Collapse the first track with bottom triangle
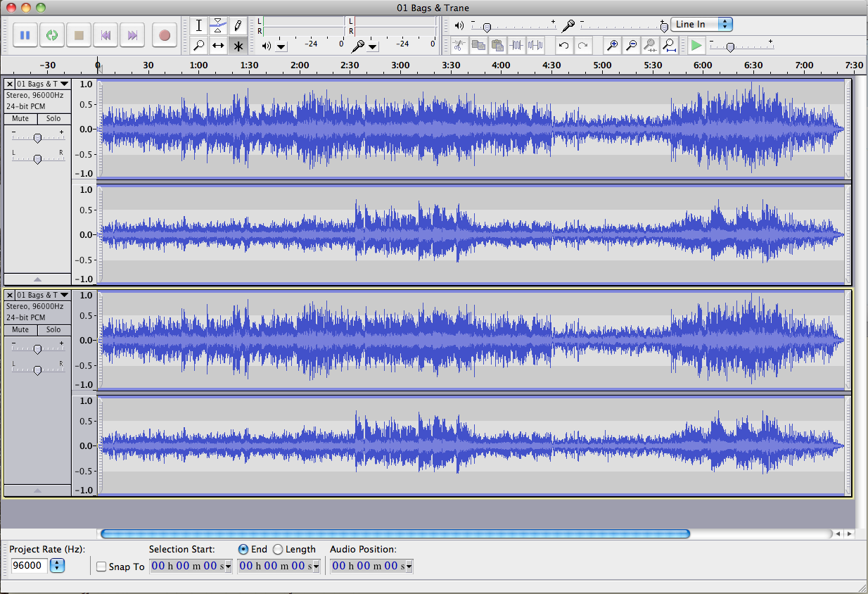The height and width of the screenshot is (594, 868). click(37, 279)
